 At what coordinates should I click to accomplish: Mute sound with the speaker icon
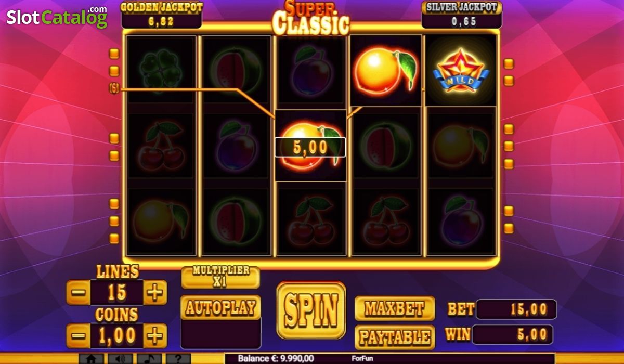[120, 359]
